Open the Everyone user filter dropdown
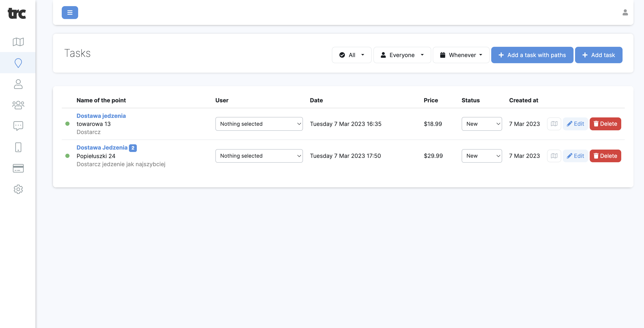The width and height of the screenshot is (644, 328). 402,55
